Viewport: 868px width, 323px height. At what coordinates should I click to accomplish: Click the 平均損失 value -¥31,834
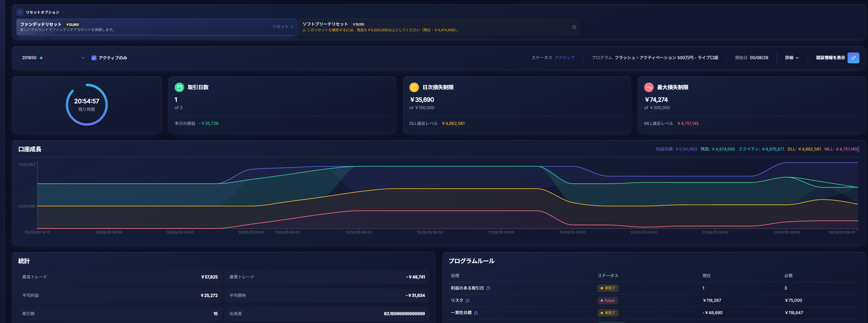click(415, 295)
